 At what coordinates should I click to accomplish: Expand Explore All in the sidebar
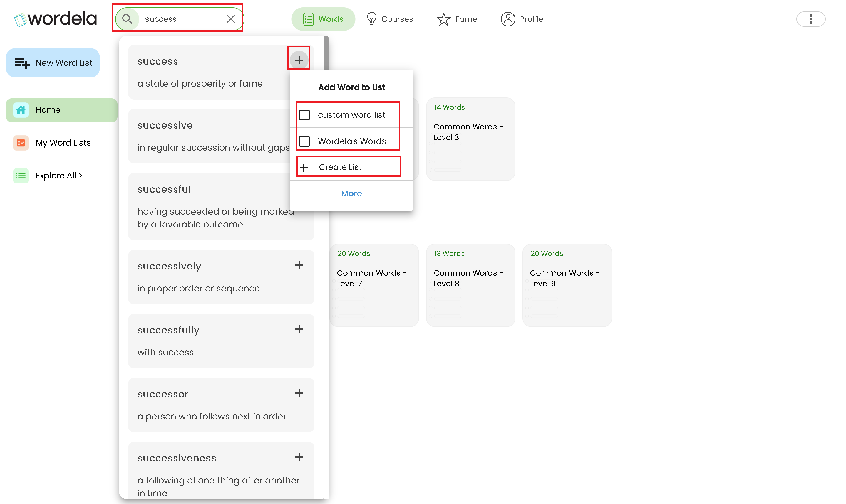tap(59, 176)
